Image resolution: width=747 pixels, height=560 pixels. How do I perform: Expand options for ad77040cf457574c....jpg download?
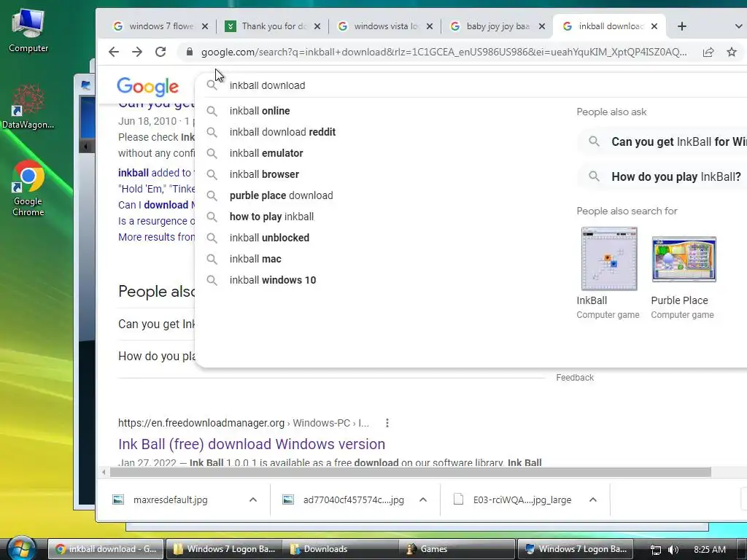(x=423, y=499)
